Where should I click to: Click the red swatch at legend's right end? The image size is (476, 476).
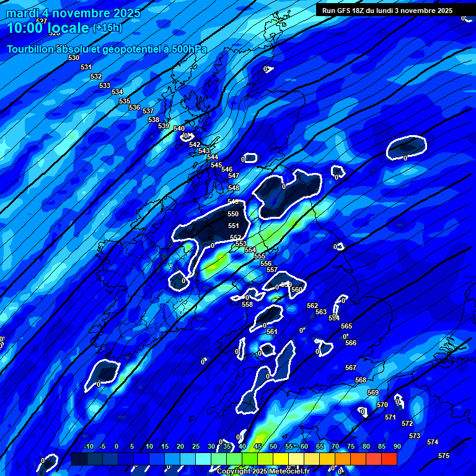(x=389, y=459)
